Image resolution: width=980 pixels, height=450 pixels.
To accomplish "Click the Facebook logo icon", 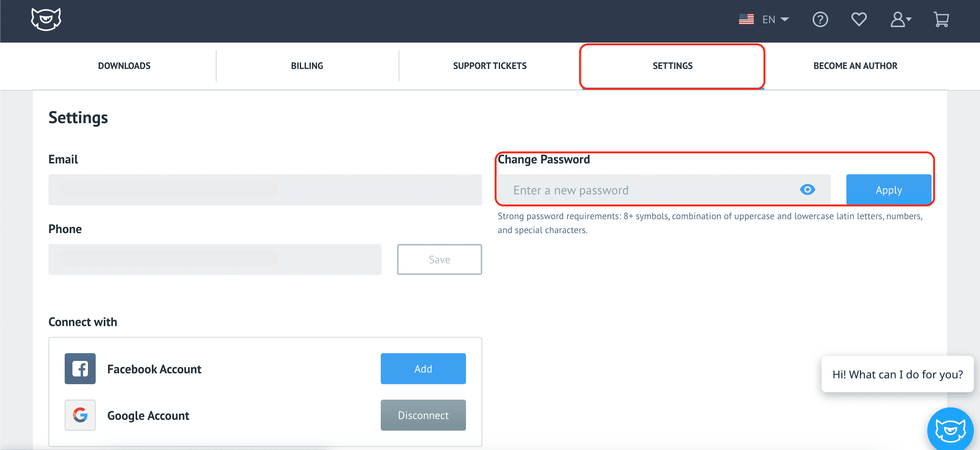I will [80, 369].
